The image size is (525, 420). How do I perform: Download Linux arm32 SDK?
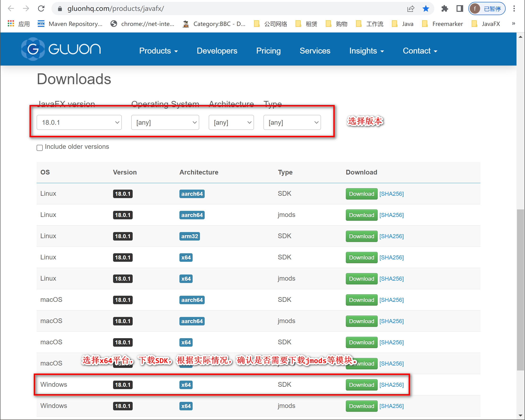click(x=361, y=236)
